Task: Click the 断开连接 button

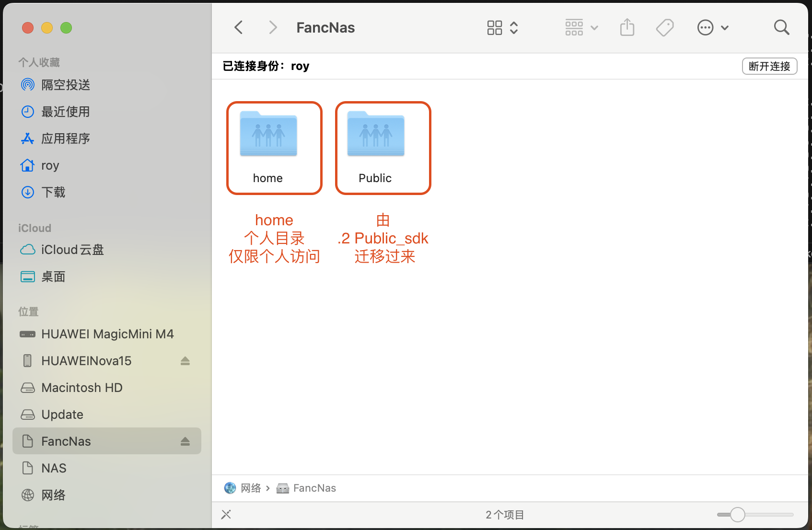Action: 769,66
